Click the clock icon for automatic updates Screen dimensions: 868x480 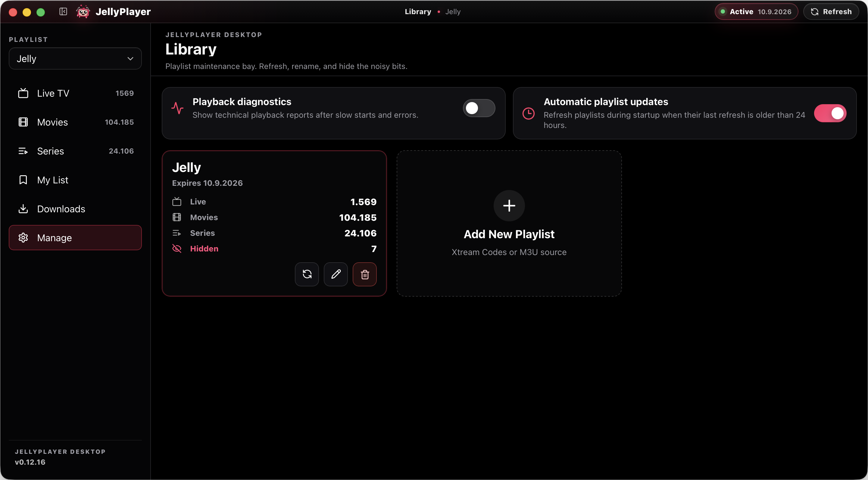click(528, 113)
